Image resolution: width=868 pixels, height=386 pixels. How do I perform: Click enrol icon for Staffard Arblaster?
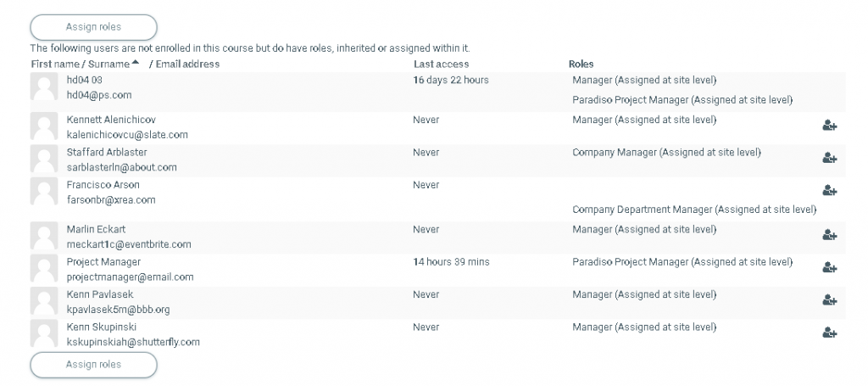point(829,158)
